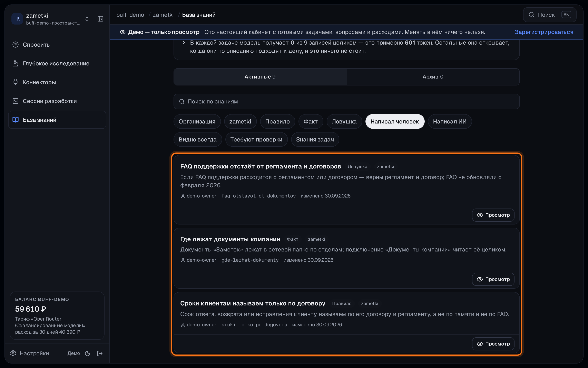Click buff-demo breadcrumb

click(130, 15)
